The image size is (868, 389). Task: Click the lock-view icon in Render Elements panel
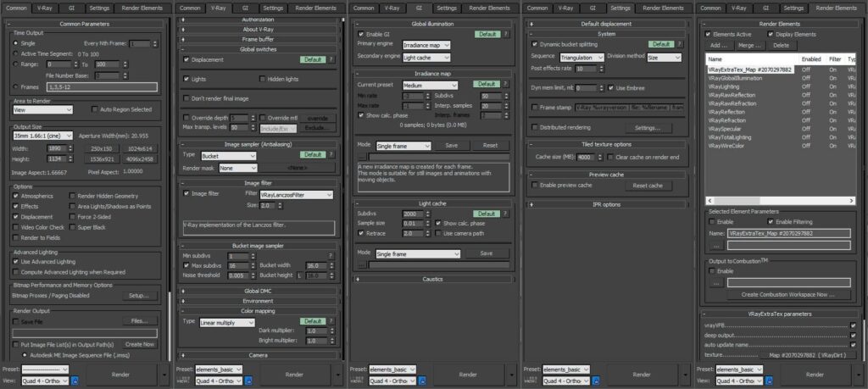click(769, 381)
